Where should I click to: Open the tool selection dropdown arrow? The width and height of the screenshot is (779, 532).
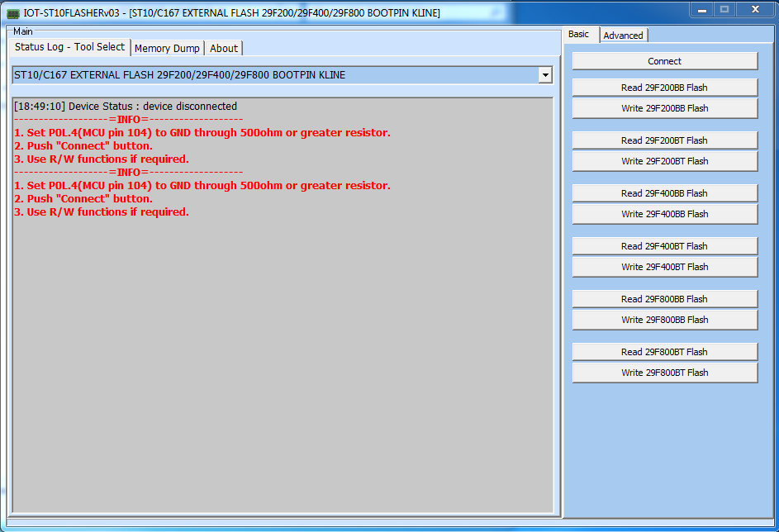544,75
